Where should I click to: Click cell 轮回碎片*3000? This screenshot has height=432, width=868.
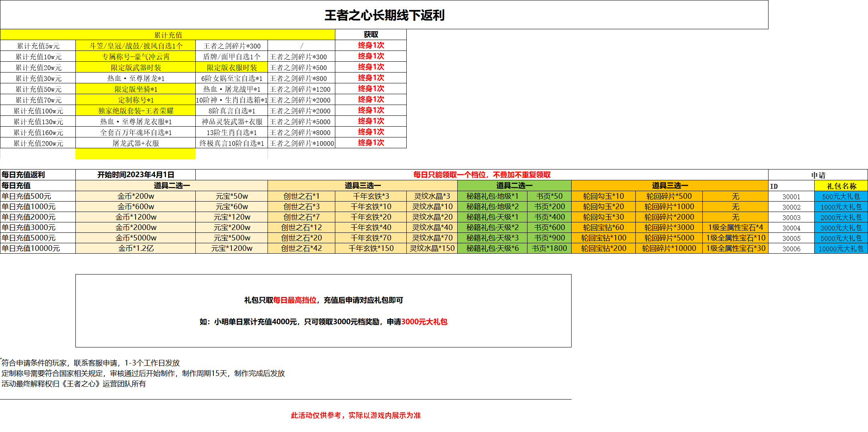coord(669,228)
